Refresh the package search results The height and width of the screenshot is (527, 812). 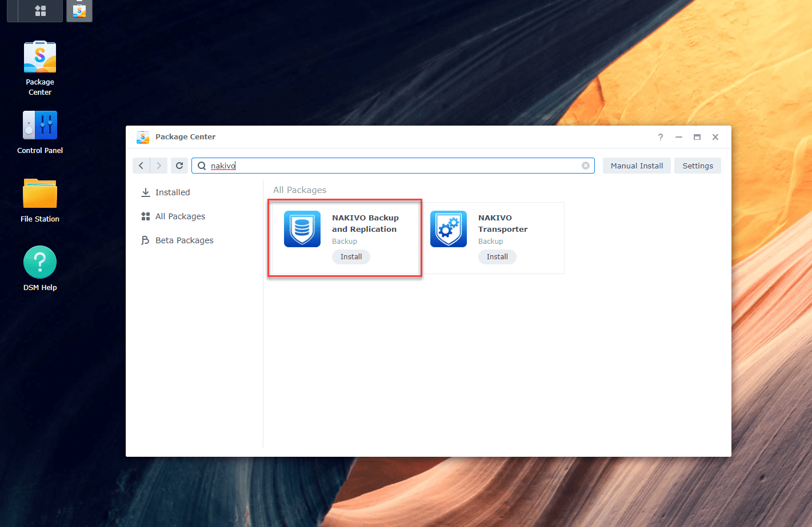179,165
